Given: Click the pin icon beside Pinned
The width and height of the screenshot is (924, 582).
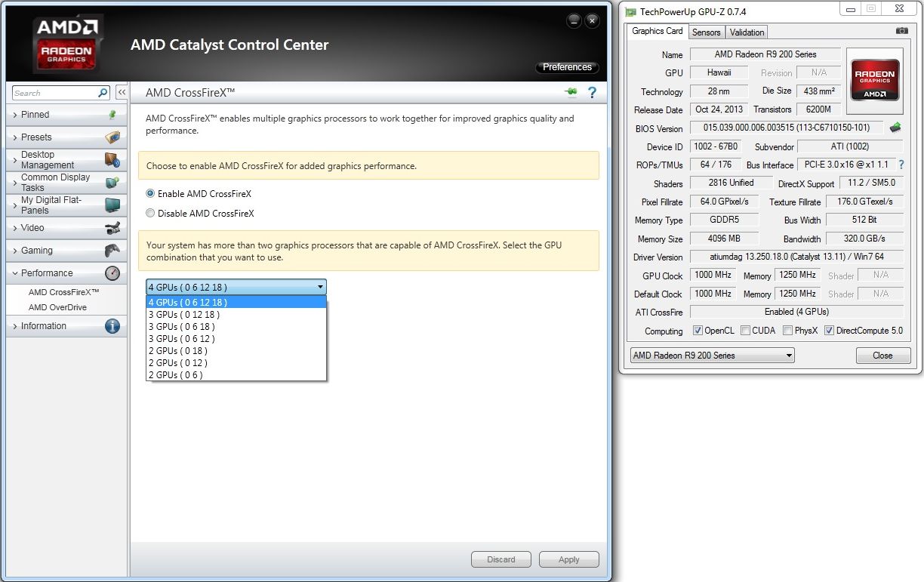Looking at the screenshot, I should pyautogui.click(x=112, y=115).
